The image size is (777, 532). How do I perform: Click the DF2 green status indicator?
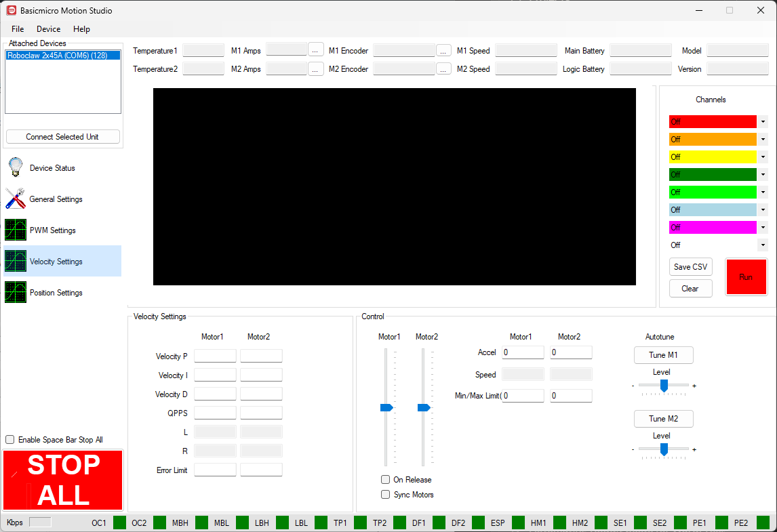tap(478, 523)
